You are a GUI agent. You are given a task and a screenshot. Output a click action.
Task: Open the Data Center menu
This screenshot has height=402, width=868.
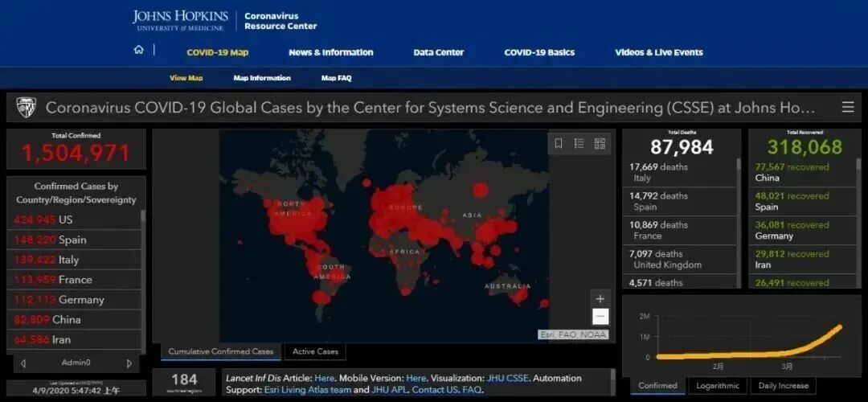pos(438,52)
